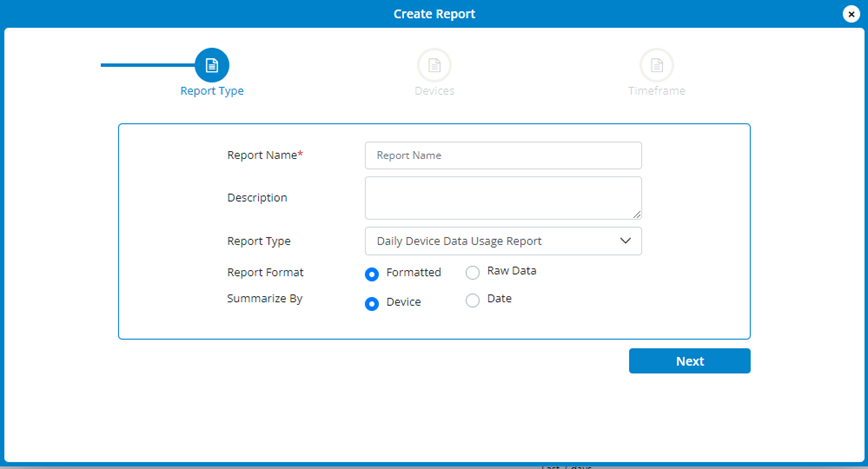The height and width of the screenshot is (469, 868).
Task: Close the Create Report dialog
Action: pyautogui.click(x=851, y=14)
